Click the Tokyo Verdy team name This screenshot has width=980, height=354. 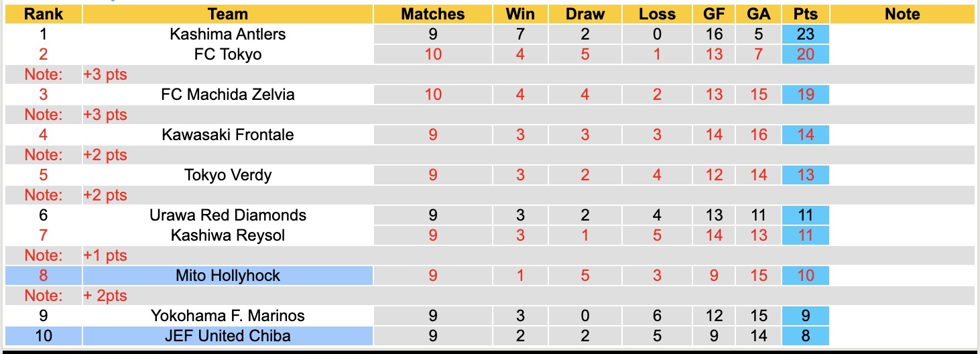227,175
